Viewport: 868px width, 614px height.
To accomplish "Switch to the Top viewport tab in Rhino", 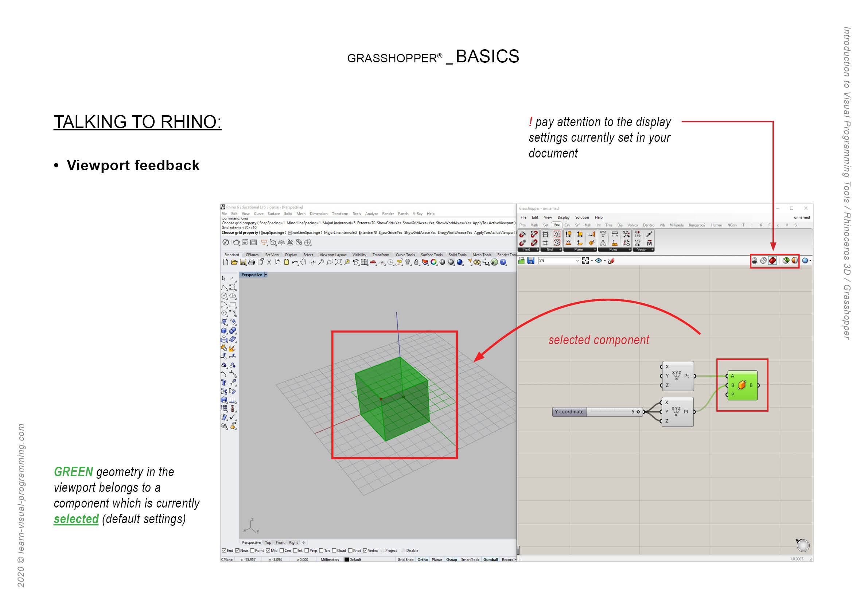I will [x=268, y=543].
